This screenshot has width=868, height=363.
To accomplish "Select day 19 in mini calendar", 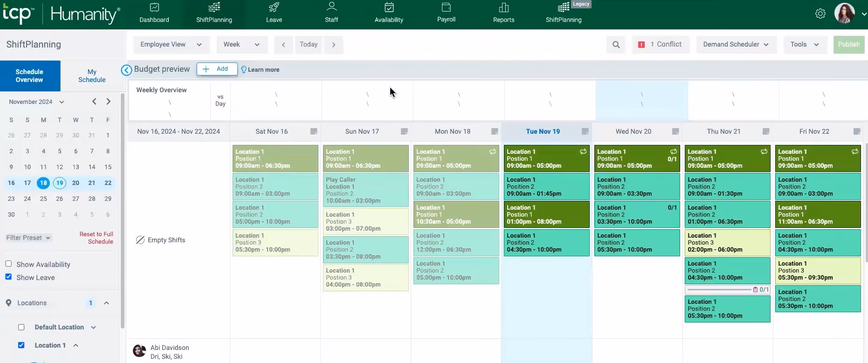I will tap(60, 183).
